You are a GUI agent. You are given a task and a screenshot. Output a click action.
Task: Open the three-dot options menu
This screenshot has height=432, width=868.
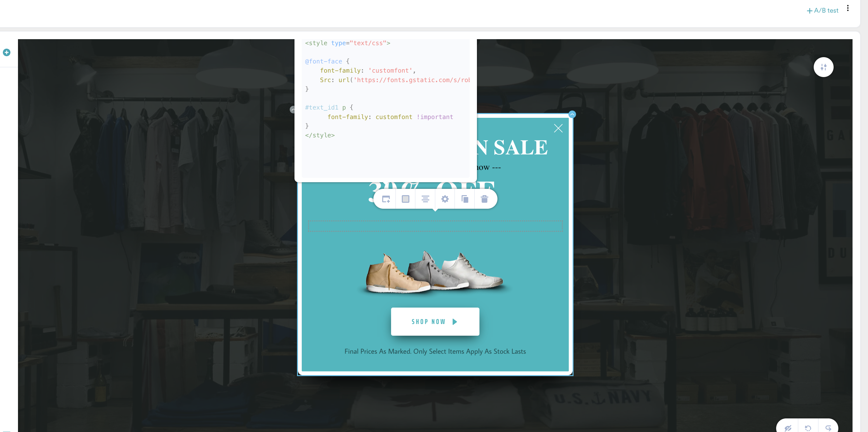pos(848,8)
